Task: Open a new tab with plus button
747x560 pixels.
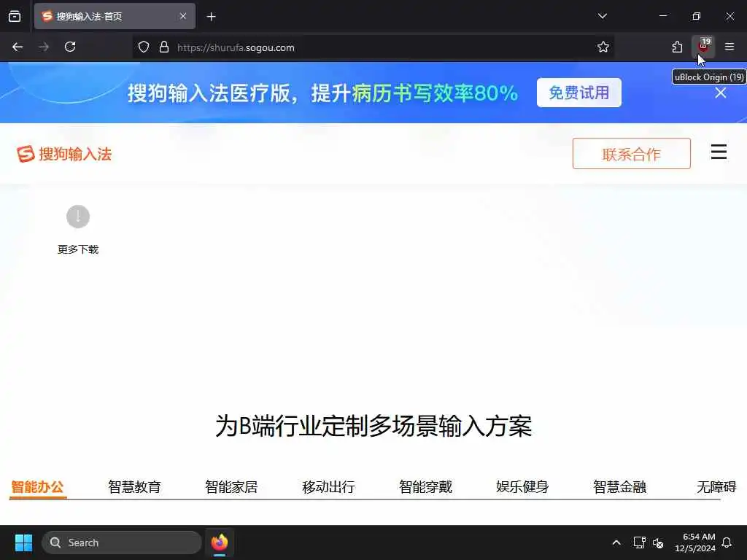Action: pos(212,17)
